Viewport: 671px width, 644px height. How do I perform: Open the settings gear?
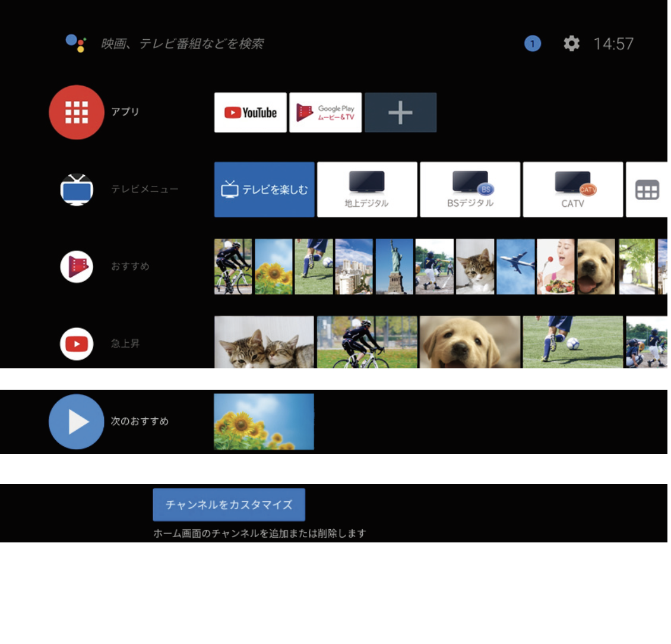click(x=571, y=43)
